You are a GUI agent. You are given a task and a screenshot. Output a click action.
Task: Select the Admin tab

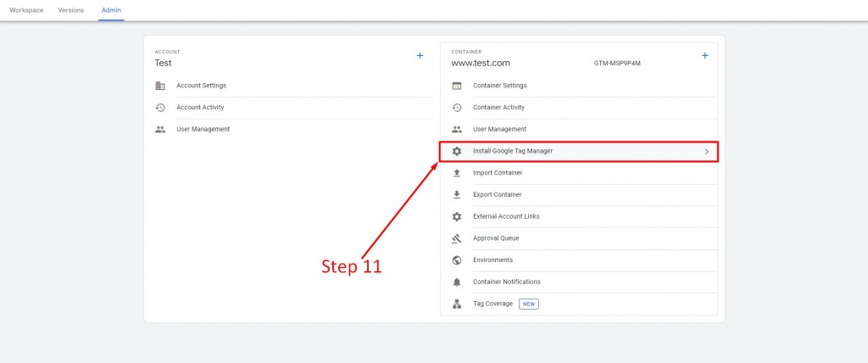[111, 10]
